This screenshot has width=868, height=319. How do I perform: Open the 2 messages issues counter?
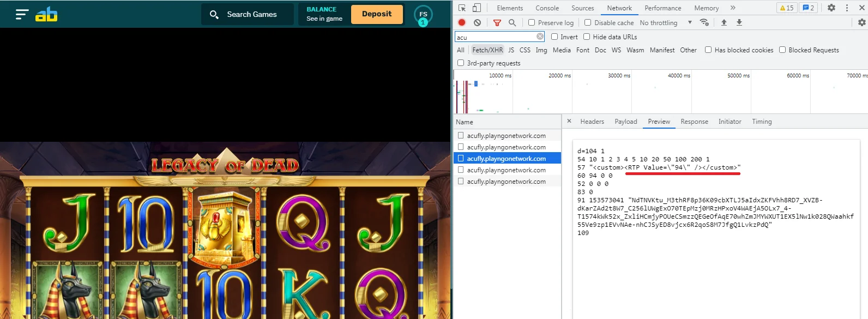pyautogui.click(x=808, y=8)
